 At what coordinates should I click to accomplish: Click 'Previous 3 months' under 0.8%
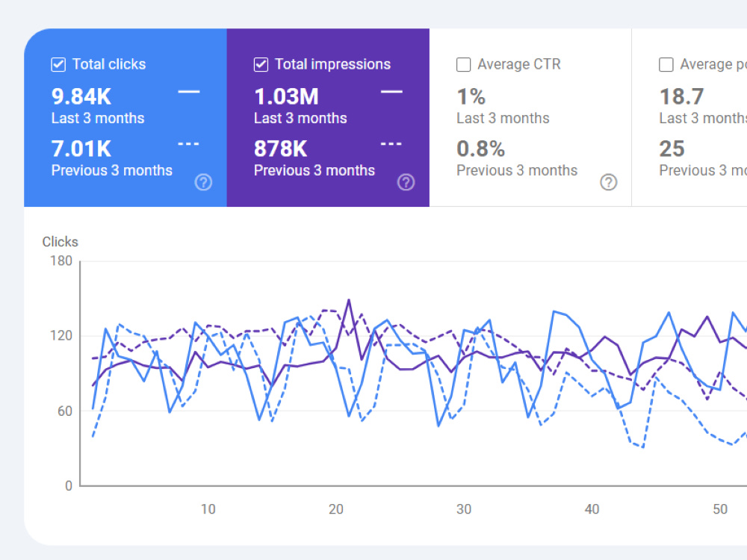[517, 170]
